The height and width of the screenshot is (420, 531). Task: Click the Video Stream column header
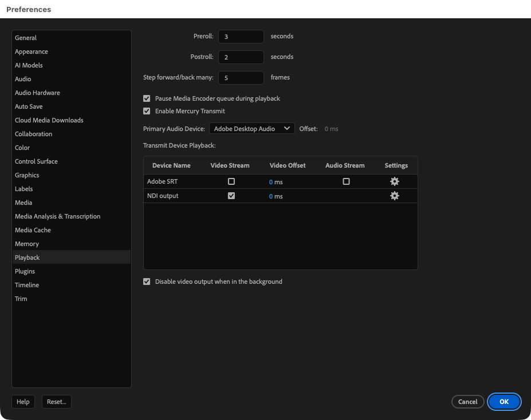(x=230, y=165)
